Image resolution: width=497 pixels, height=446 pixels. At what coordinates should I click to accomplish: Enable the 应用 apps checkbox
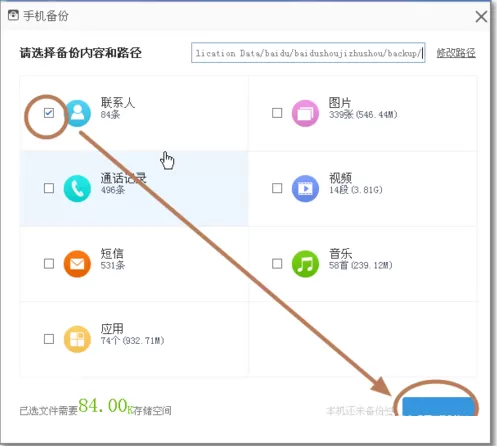click(x=49, y=339)
